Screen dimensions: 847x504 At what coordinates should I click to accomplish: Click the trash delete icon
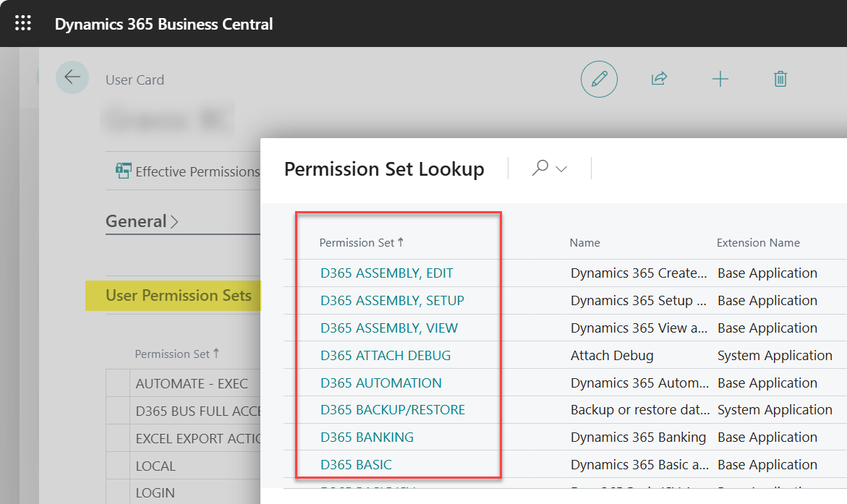(x=780, y=80)
